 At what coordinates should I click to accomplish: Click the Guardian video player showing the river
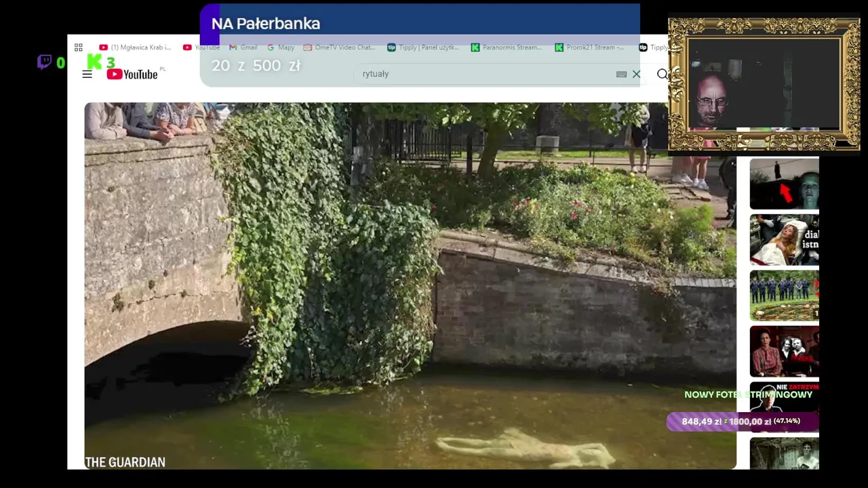(x=410, y=285)
